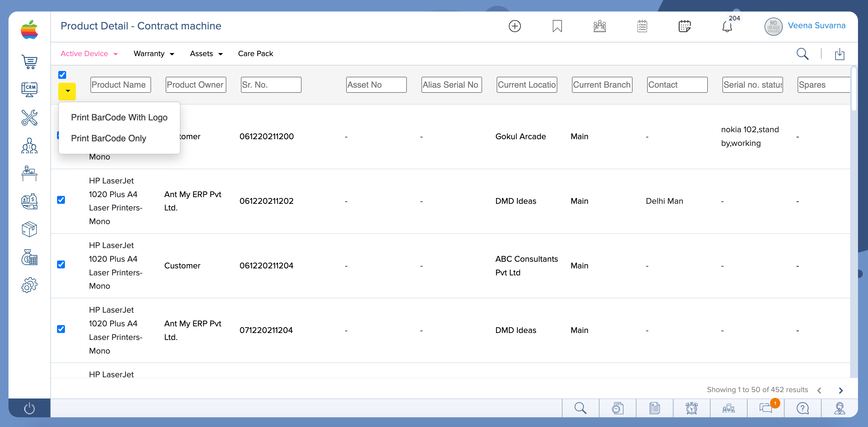Image resolution: width=868 pixels, height=427 pixels.
Task: Click the Alias Serial No filter field
Action: point(451,85)
